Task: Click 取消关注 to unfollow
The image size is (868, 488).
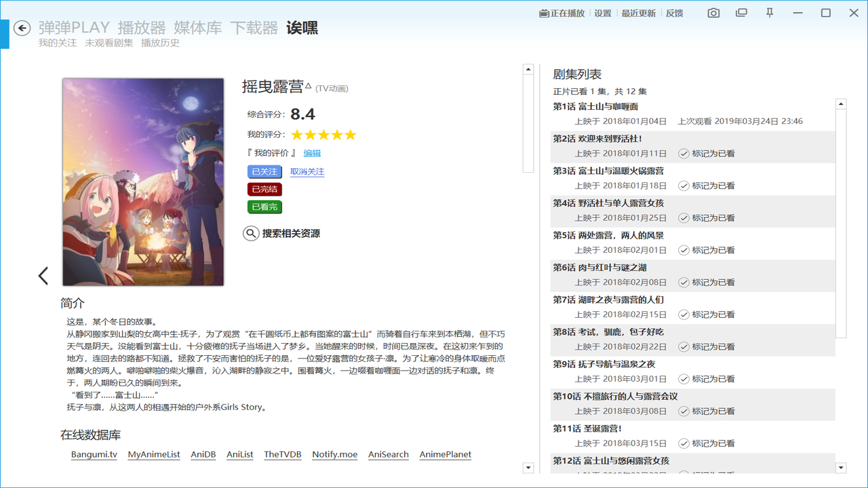Action: click(x=307, y=171)
